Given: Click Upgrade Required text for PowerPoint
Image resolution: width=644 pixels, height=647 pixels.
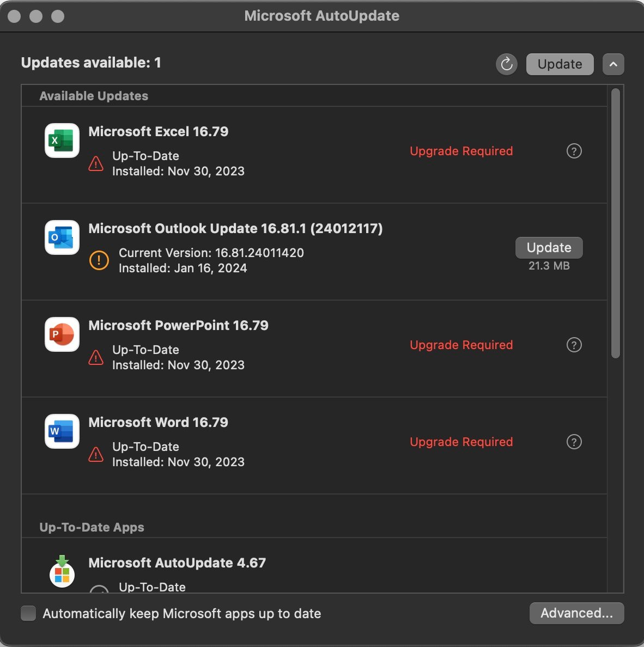Looking at the screenshot, I should pos(461,345).
